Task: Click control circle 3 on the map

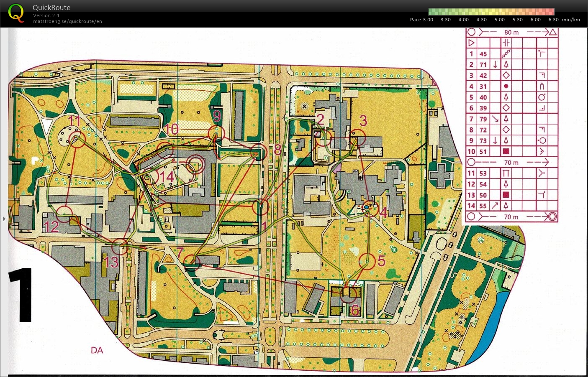Action: pyautogui.click(x=357, y=138)
